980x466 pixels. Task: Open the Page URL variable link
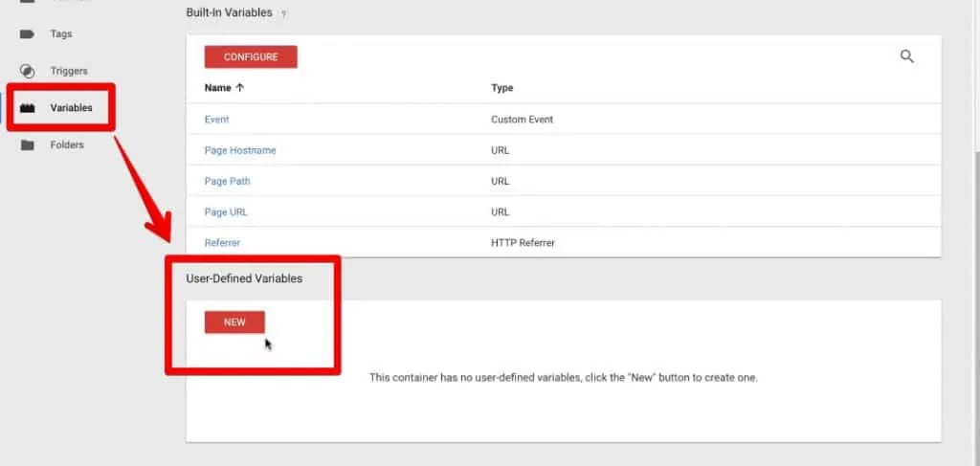(x=226, y=211)
